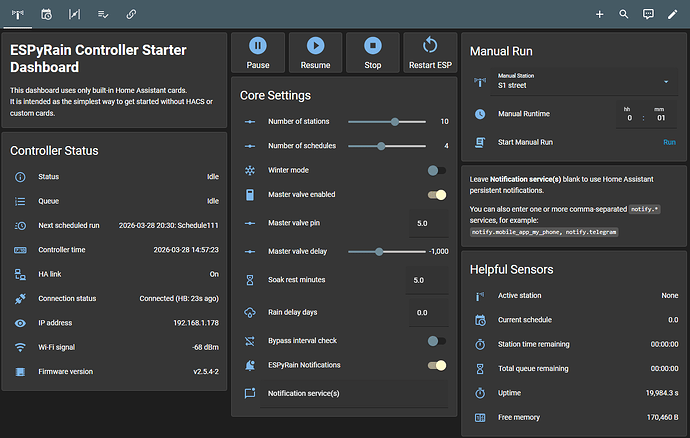Click the ESPyRain Notifications bell icon
The image size is (690, 438).
[250, 365]
